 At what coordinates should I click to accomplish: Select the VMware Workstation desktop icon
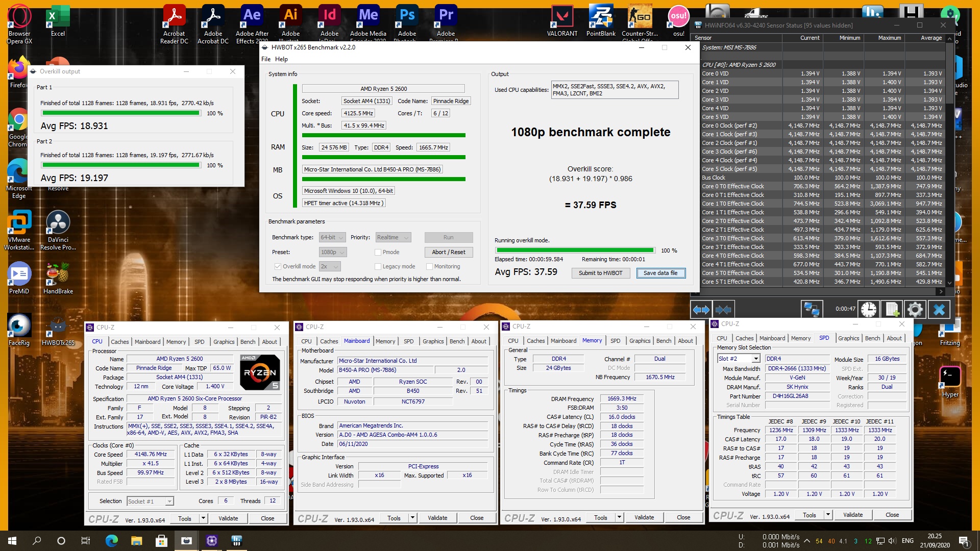19,230
